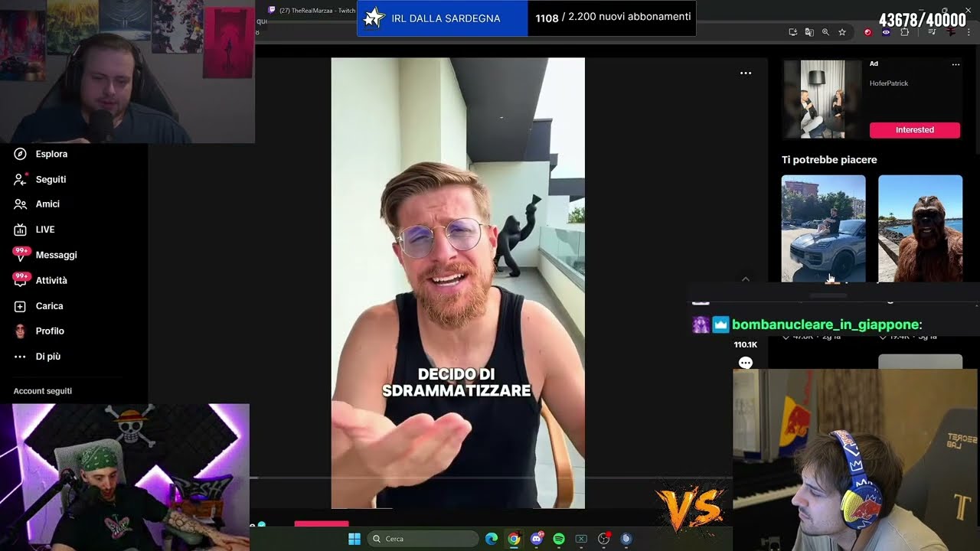Open Attività icon with 99+ badge
This screenshot has width=980, height=551.
pyautogui.click(x=21, y=280)
